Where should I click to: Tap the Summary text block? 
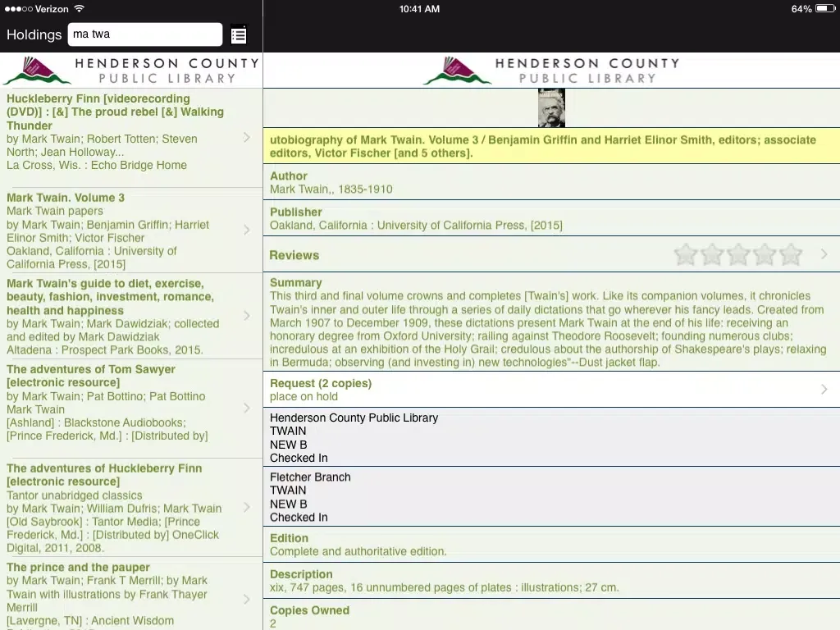pos(551,322)
